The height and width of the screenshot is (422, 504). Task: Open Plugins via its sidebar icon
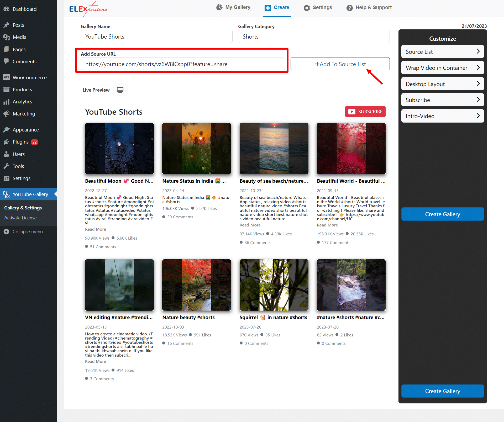point(7,142)
